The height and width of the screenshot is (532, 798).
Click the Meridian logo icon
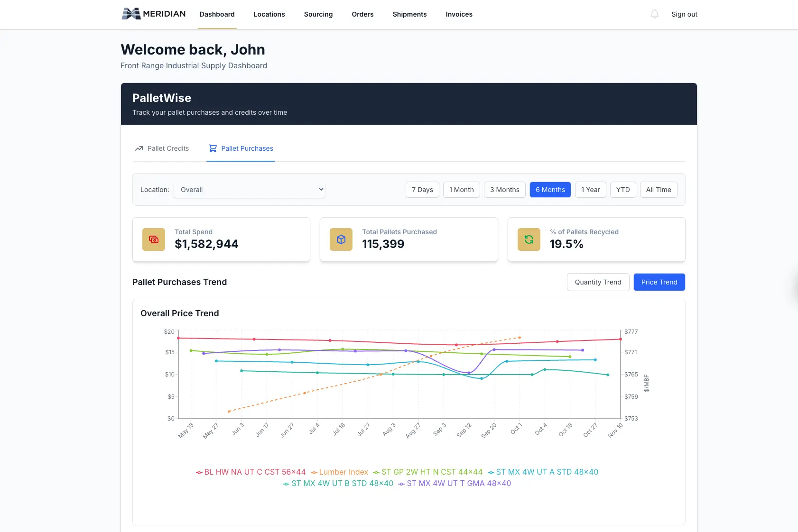131,14
